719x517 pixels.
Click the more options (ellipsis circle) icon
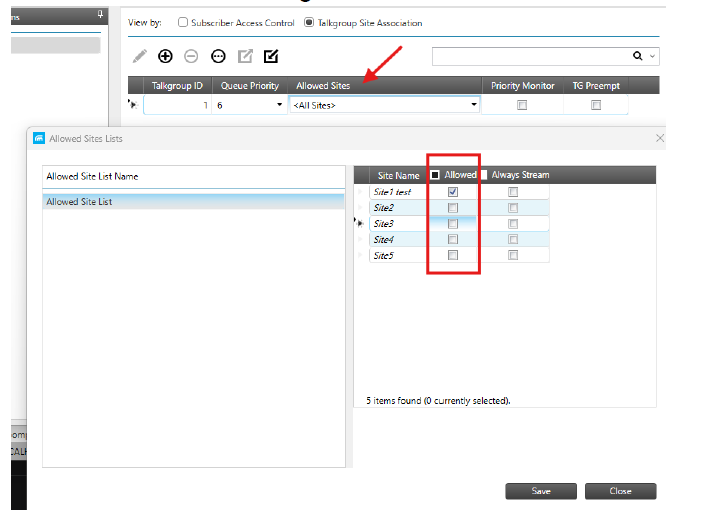click(218, 56)
